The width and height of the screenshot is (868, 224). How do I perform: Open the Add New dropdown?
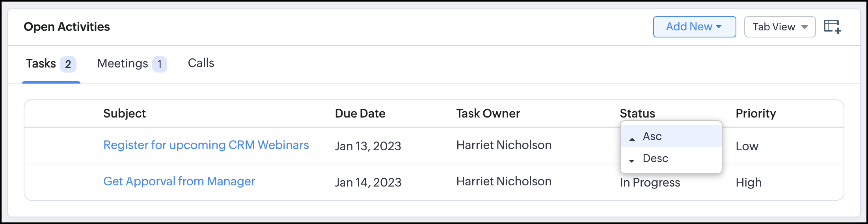694,27
